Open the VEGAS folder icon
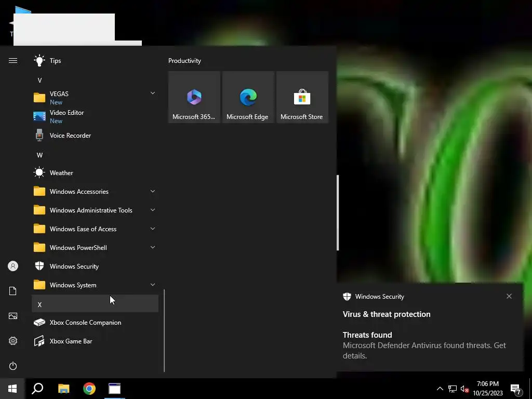Viewport: 532px width, 399px height. pyautogui.click(x=39, y=98)
